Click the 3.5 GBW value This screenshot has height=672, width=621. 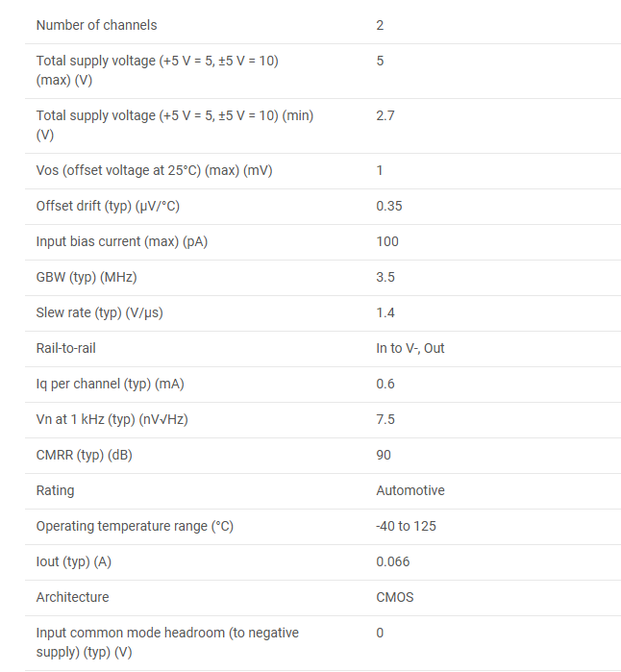click(x=385, y=277)
